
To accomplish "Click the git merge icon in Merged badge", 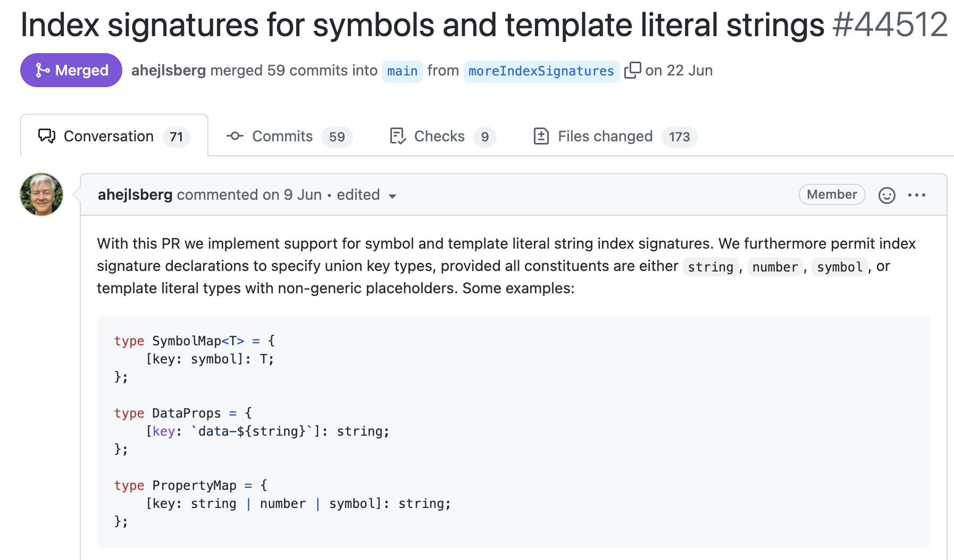I will tap(43, 70).
